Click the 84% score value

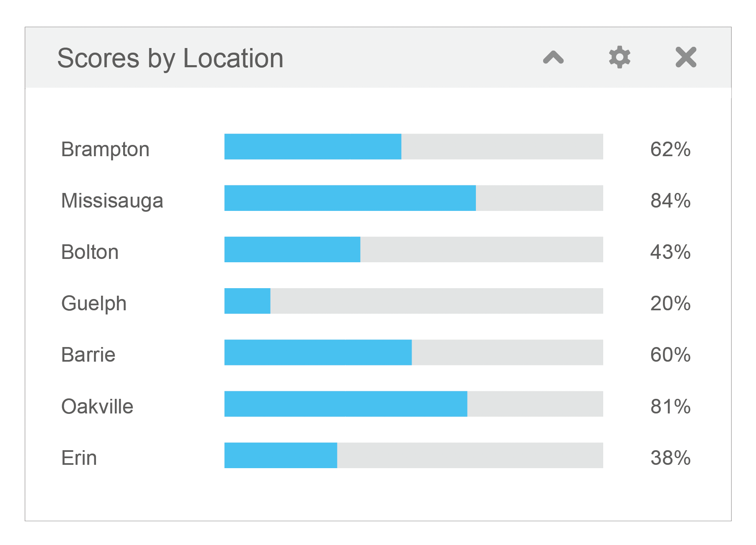click(x=670, y=201)
